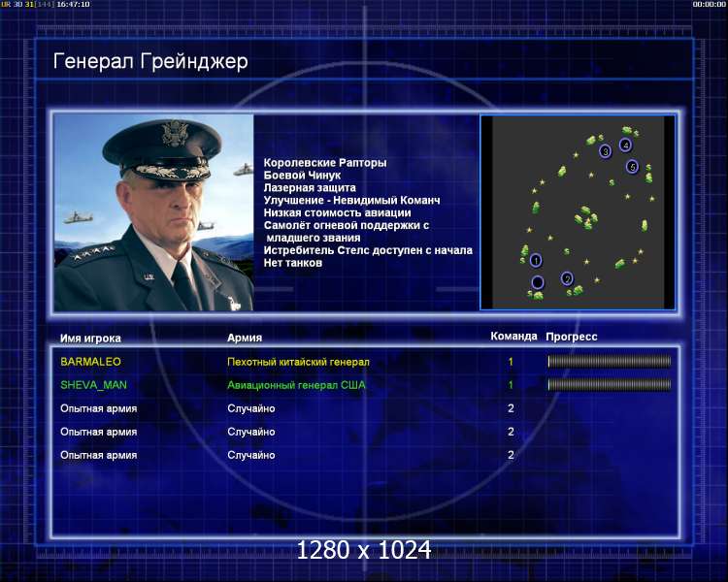Viewport: 728px width, 582px height.
Task: Click 'Самолёт огневой поддержки с' line
Action: tap(347, 226)
